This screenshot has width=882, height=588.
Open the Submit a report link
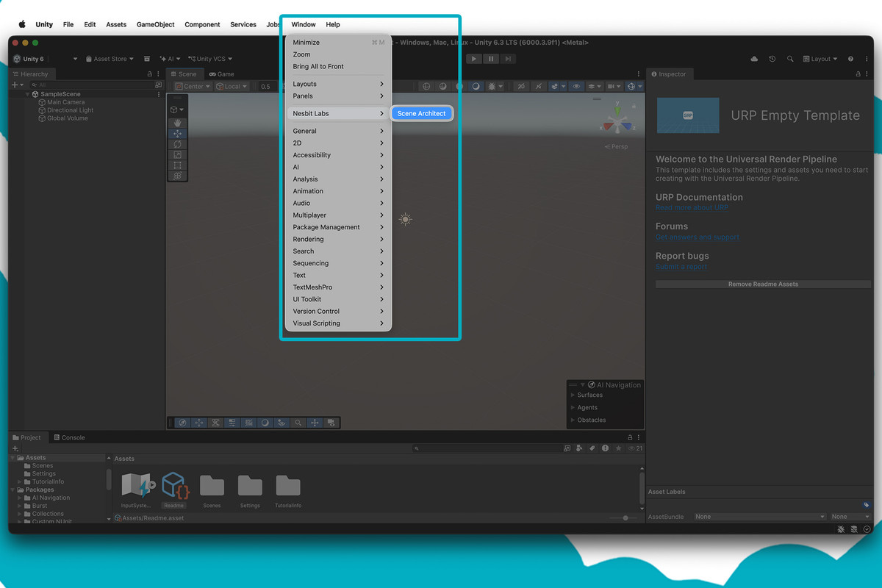click(681, 266)
